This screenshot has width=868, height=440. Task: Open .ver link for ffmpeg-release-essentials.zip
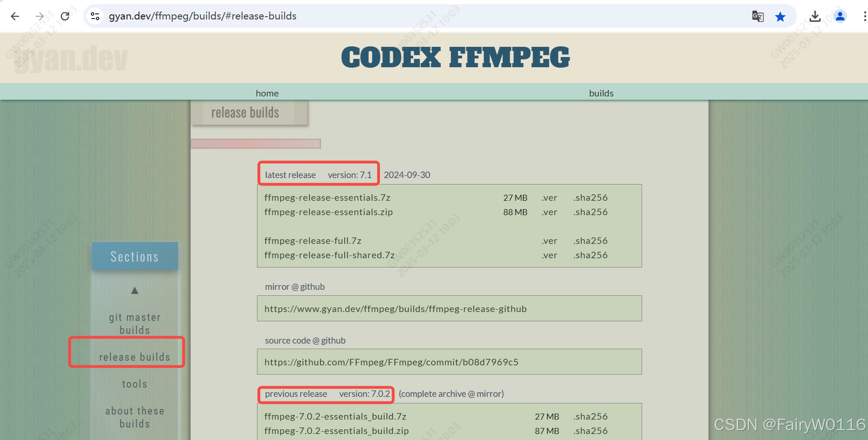pyautogui.click(x=549, y=212)
